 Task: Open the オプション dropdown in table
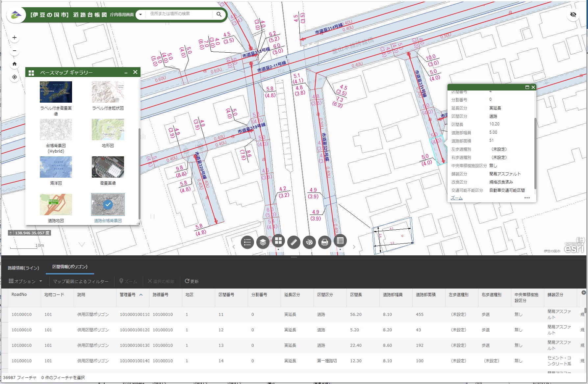pyautogui.click(x=26, y=281)
